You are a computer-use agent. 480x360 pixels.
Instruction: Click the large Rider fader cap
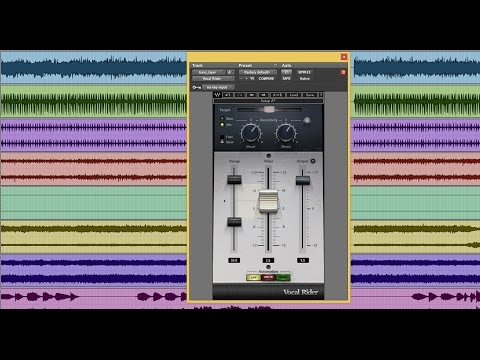pos(268,201)
